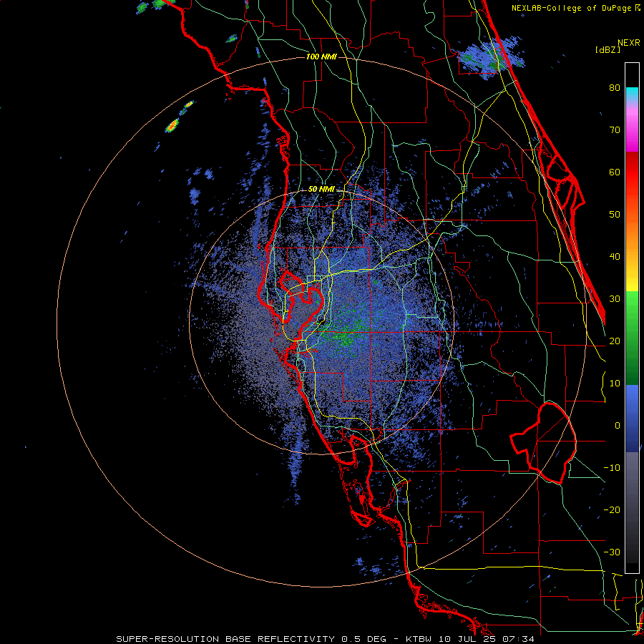This screenshot has width=644, height=644.
Task: Click the time "07:34" in the caption
Action: (x=518, y=639)
